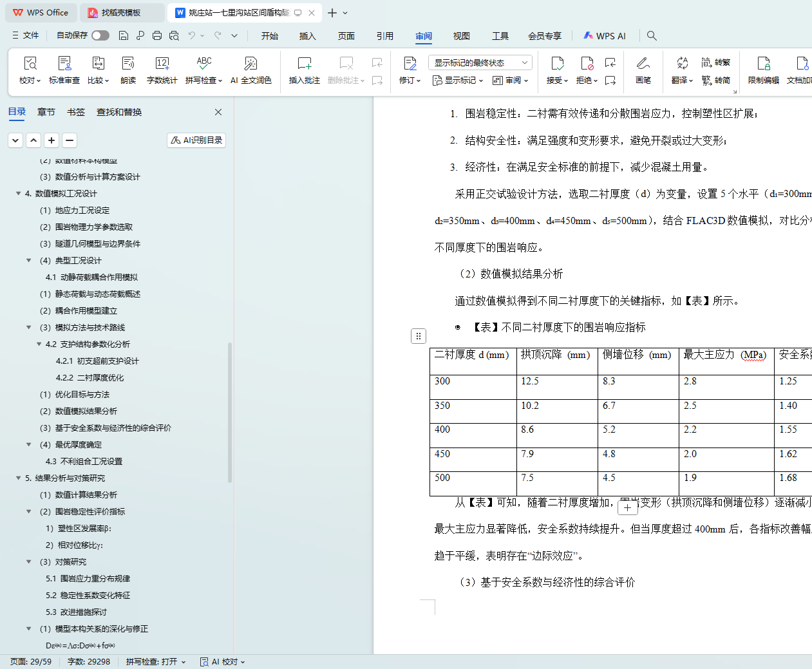Toggle the 自动保存 autosave switch
The height and width of the screenshot is (669, 812).
point(100,35)
